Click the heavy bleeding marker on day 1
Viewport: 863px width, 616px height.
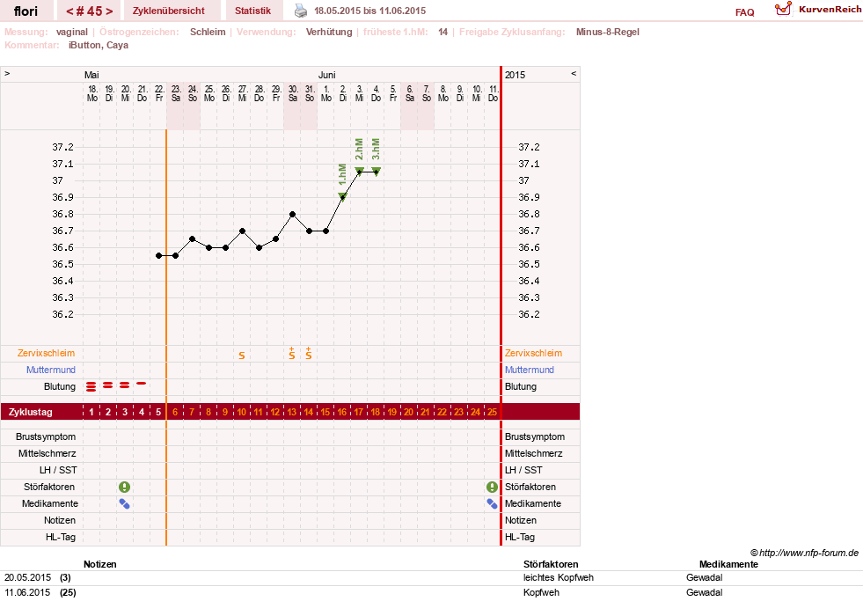[91, 387]
